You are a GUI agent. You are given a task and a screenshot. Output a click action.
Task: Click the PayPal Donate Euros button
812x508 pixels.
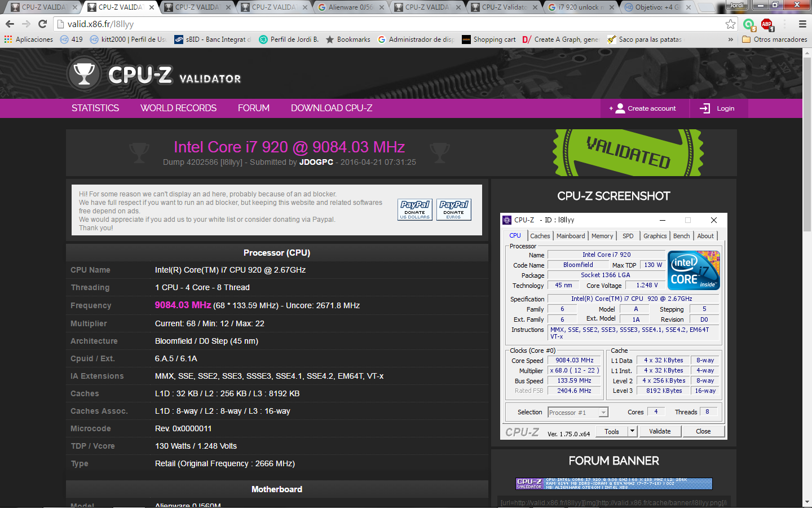point(454,209)
